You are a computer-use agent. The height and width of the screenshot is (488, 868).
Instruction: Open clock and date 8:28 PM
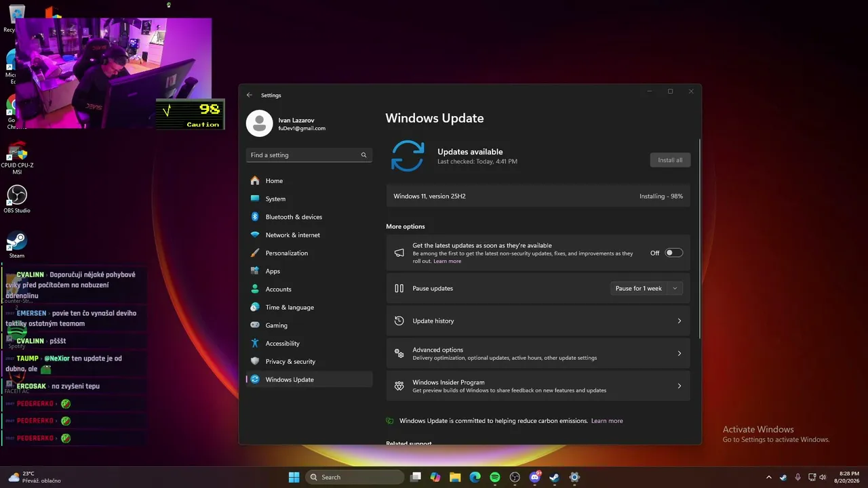click(x=849, y=477)
